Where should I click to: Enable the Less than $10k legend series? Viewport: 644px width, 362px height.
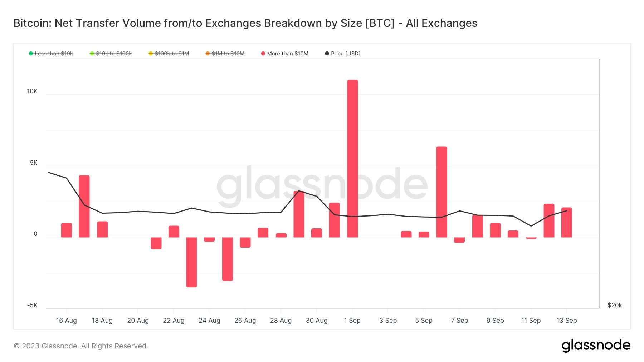coord(54,54)
